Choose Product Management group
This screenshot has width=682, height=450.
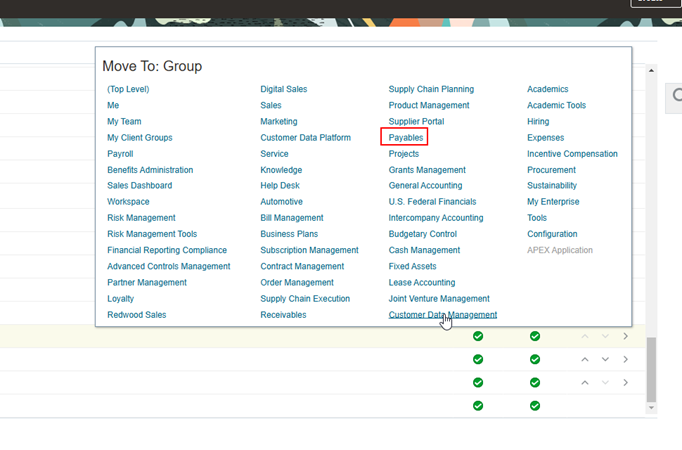pos(429,105)
